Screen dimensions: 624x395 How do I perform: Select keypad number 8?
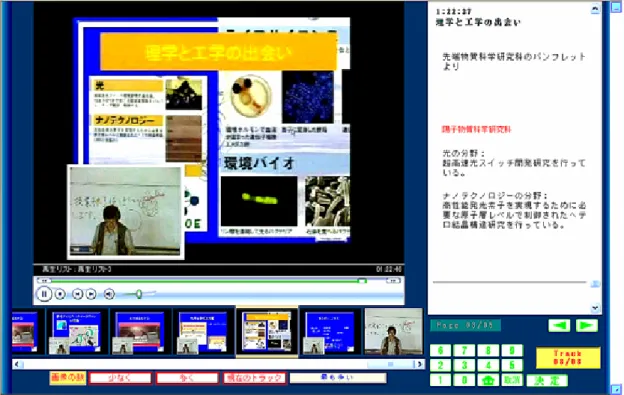[x=488, y=350]
